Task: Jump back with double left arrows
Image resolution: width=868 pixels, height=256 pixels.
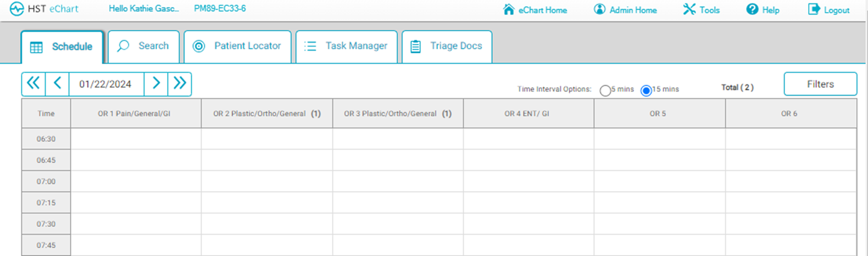Action: click(x=34, y=84)
